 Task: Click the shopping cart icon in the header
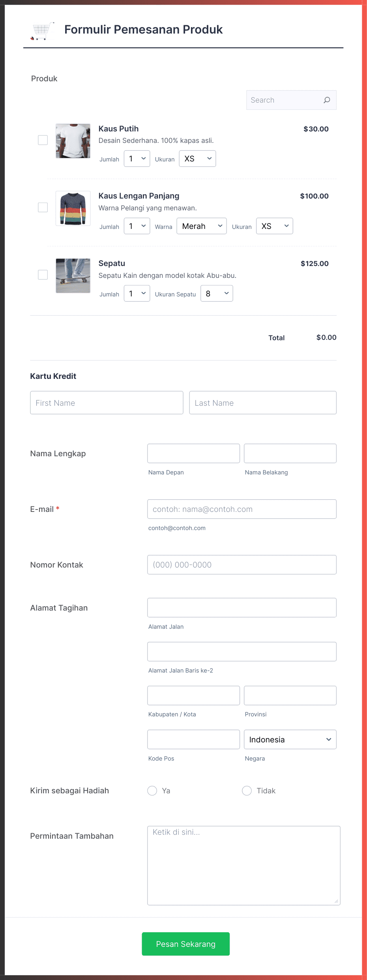42,30
